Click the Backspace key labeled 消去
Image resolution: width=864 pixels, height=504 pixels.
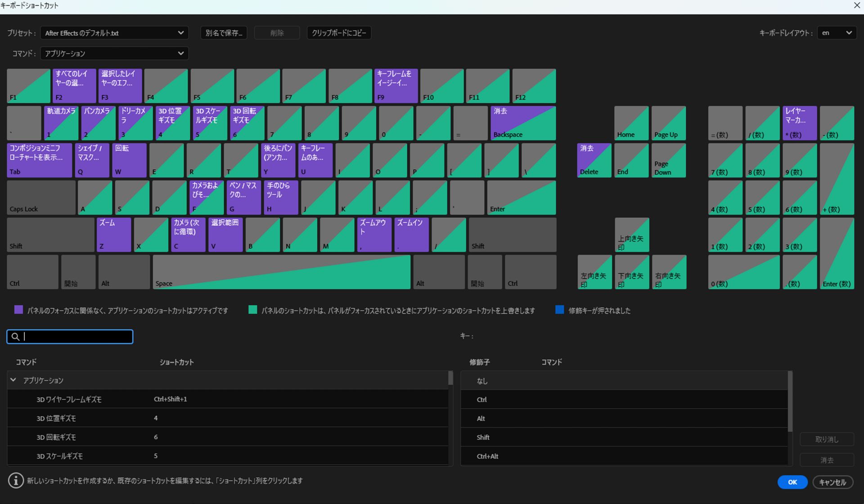(522, 122)
